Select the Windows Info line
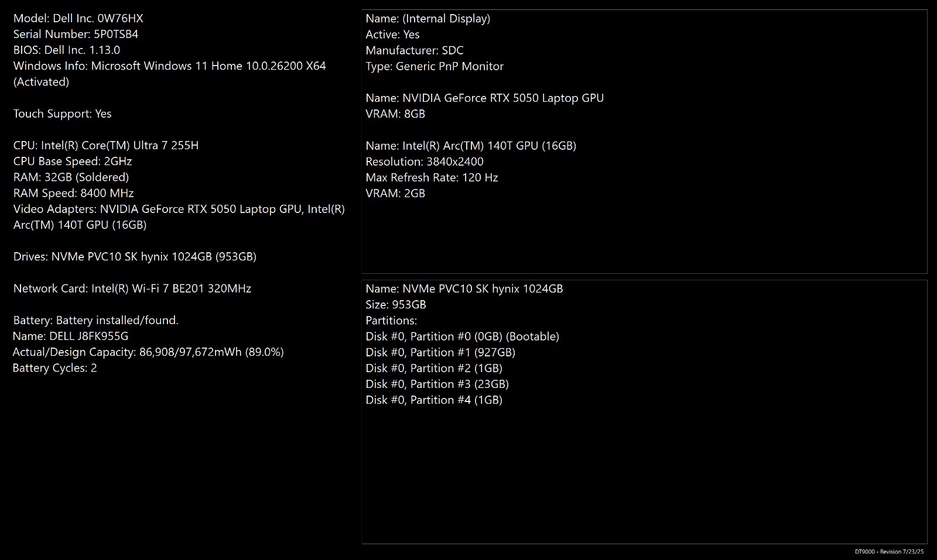 point(170,74)
